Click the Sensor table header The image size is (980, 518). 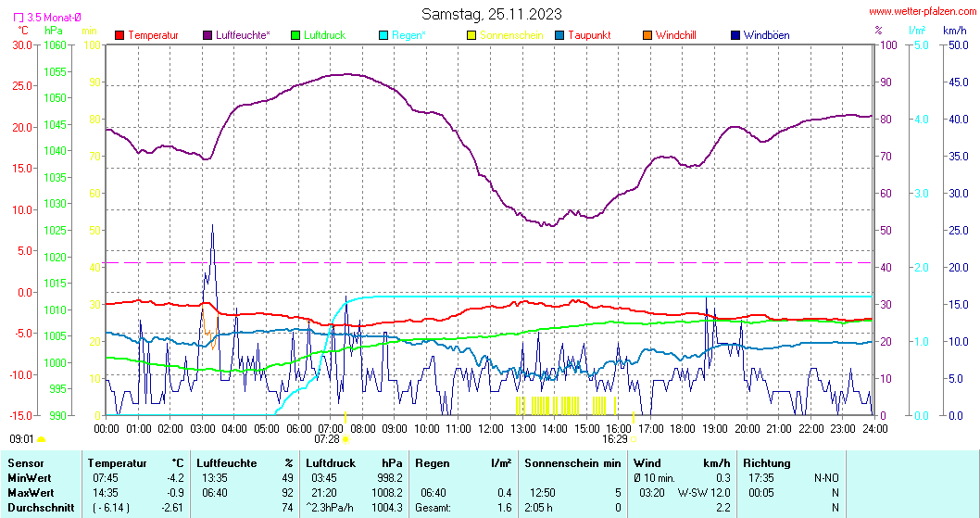point(26,463)
